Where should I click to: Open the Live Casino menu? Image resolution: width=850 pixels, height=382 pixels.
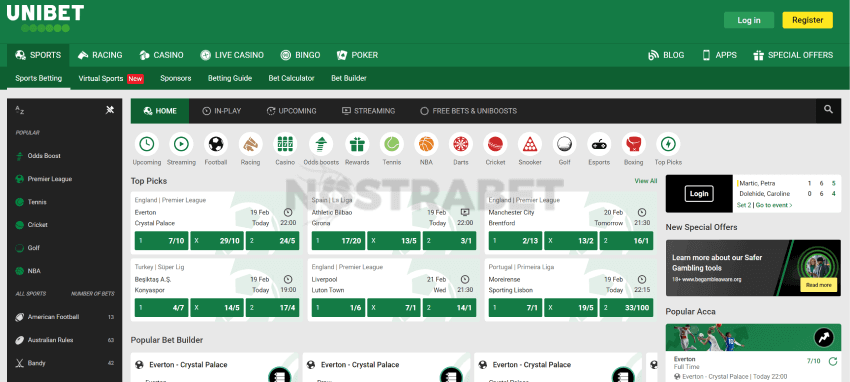232,55
